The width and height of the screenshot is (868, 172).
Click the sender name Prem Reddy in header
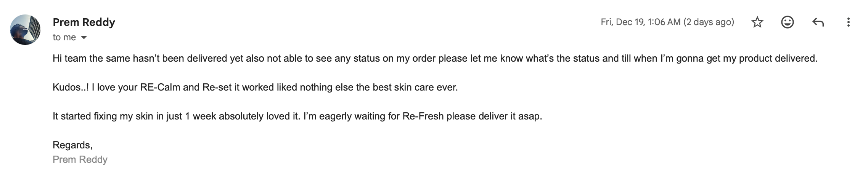[x=84, y=22]
